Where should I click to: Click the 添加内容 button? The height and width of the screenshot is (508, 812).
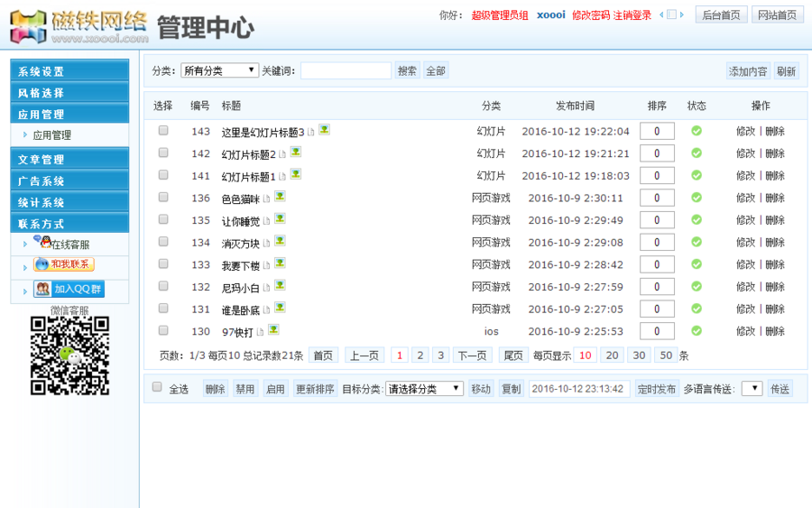tap(748, 71)
